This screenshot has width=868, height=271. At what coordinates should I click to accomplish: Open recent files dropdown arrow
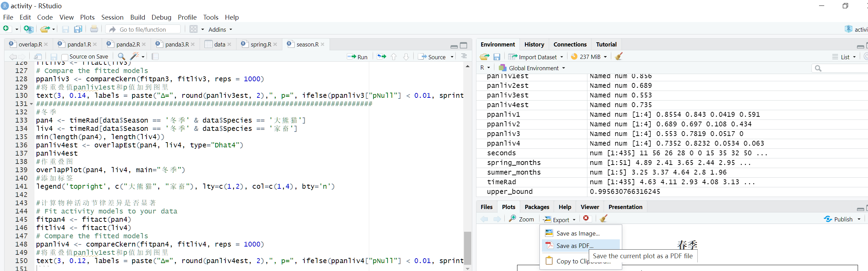coord(53,30)
